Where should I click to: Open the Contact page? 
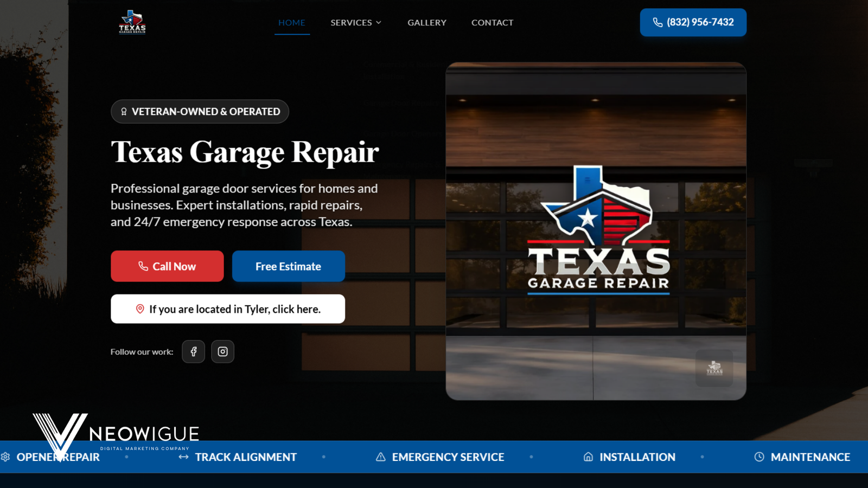pyautogui.click(x=492, y=22)
